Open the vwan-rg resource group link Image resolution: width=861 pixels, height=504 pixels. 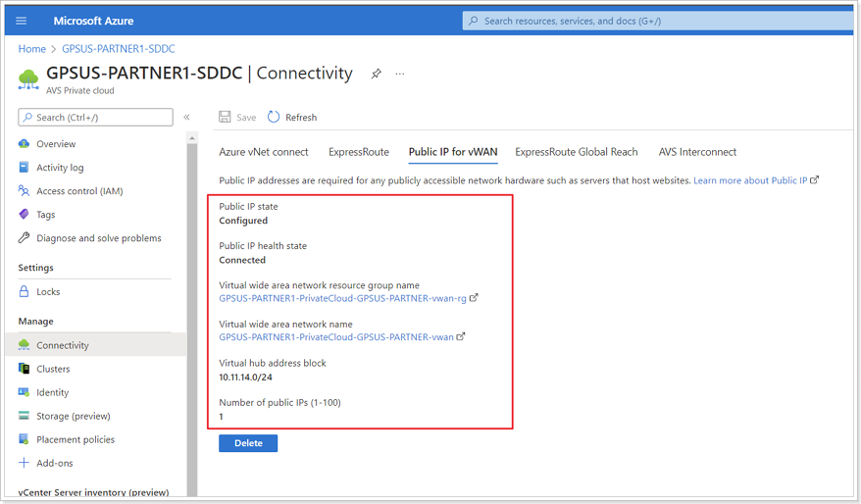[x=342, y=298]
